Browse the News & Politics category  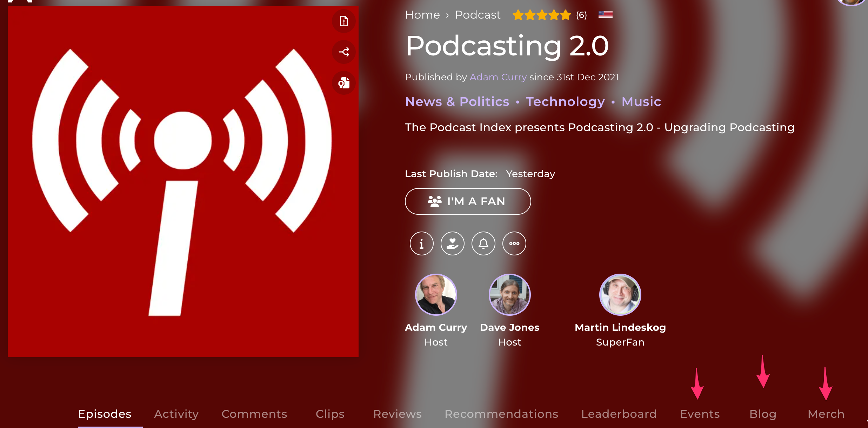(x=457, y=101)
